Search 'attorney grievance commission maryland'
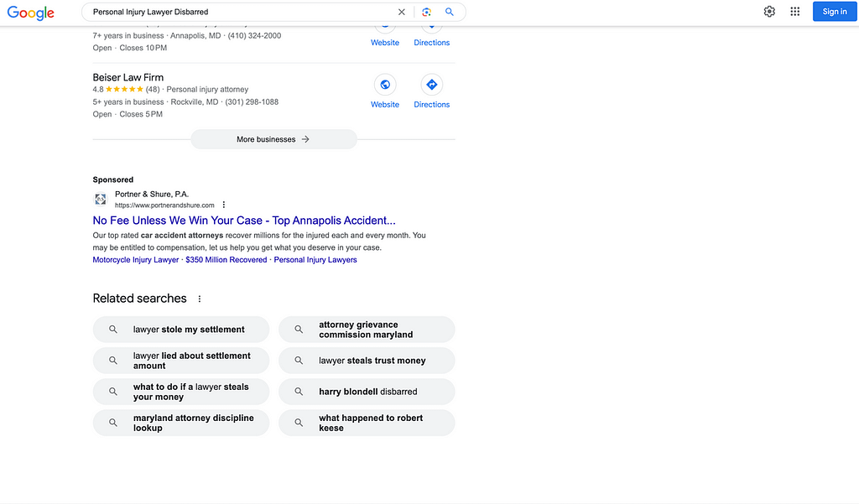The image size is (859, 504). click(367, 330)
